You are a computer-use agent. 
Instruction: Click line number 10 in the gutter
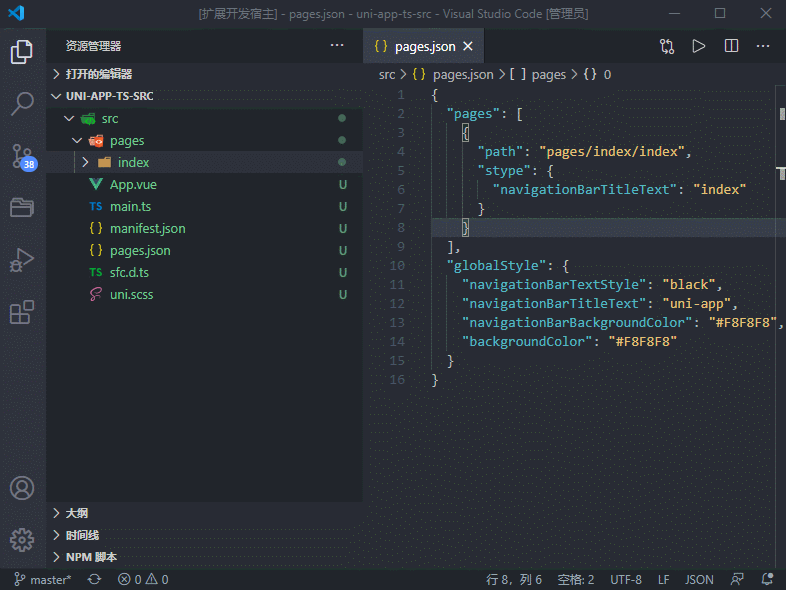pos(397,265)
